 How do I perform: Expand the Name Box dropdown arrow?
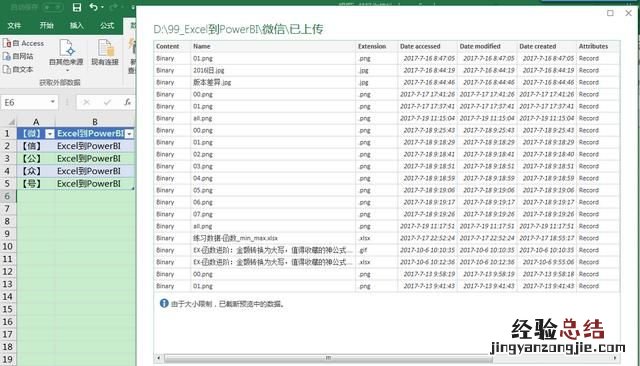coord(53,102)
